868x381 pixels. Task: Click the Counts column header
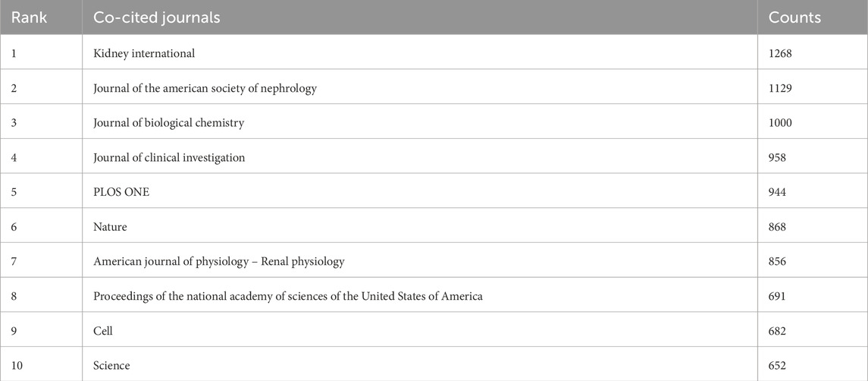coord(794,17)
